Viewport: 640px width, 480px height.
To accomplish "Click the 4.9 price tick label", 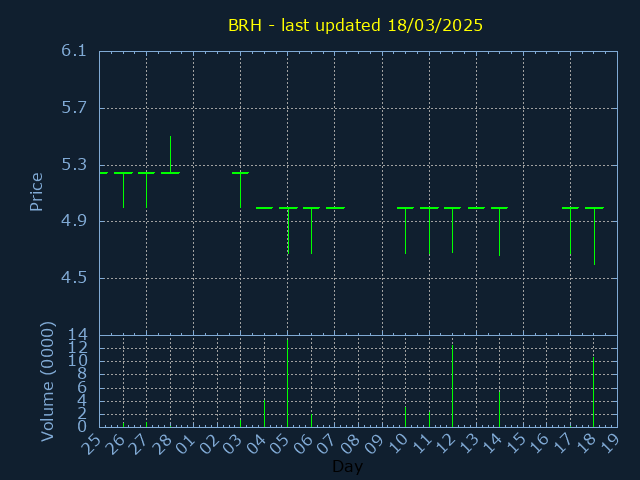I will click(x=74, y=221).
